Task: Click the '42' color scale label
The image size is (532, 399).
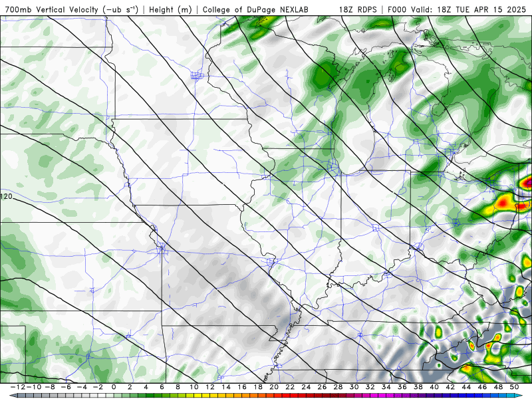Action: 450,387
